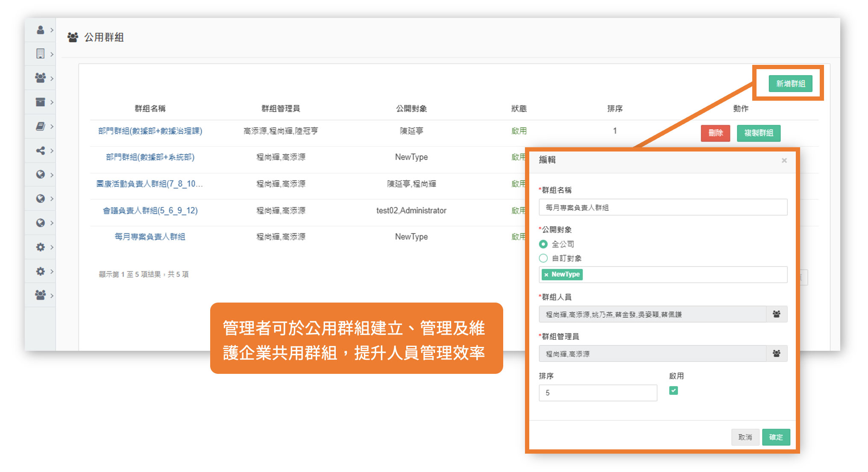This screenshot has height=472, width=868.
Task: Open the office building icon in the sidebar
Action: coord(40,54)
